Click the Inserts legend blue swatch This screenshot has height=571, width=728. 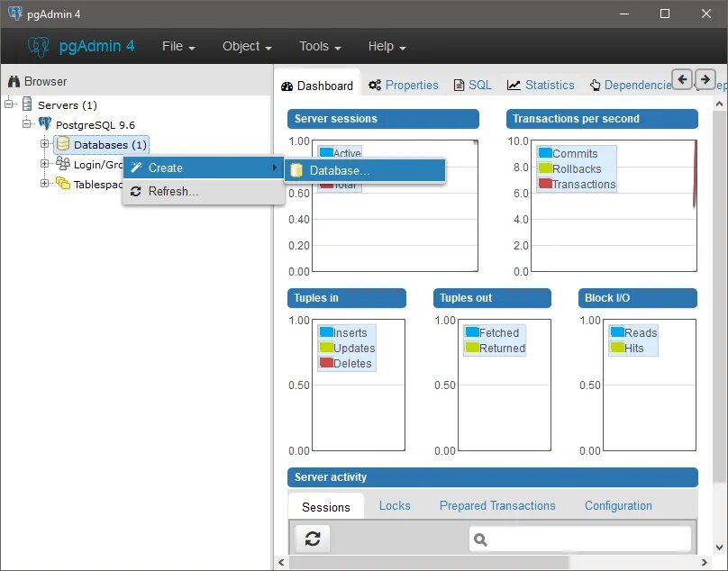326,331
